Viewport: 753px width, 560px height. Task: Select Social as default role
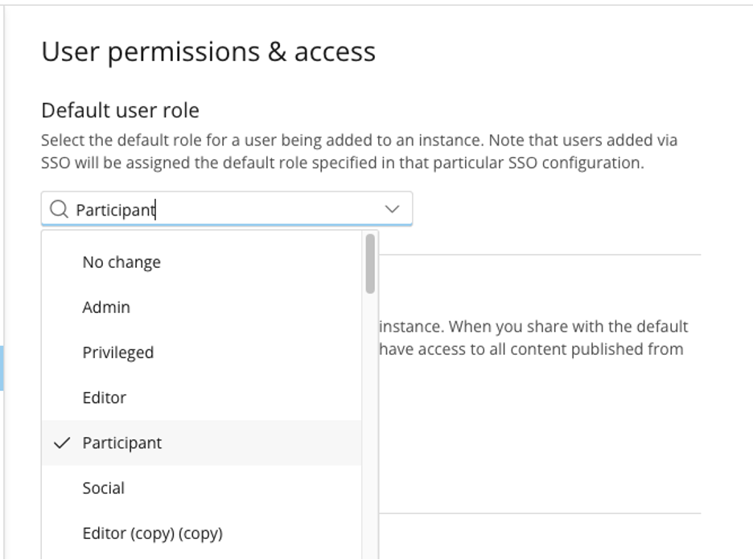(201, 488)
